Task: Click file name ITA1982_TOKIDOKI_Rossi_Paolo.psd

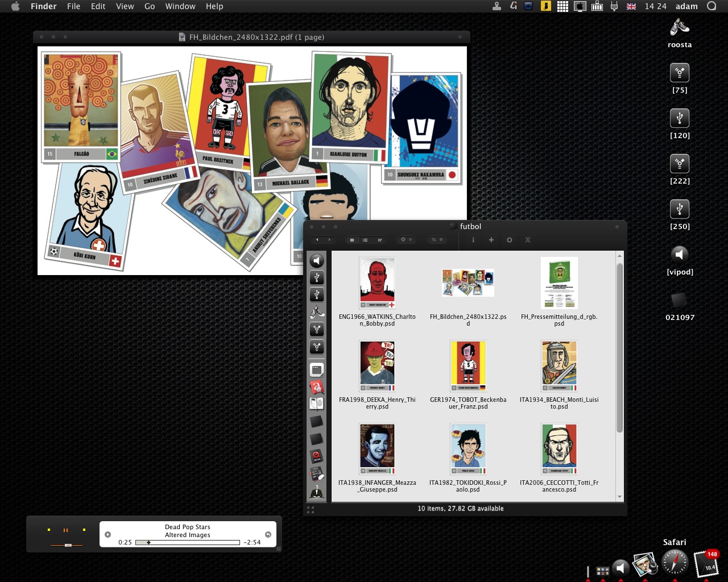Action: coord(468,486)
